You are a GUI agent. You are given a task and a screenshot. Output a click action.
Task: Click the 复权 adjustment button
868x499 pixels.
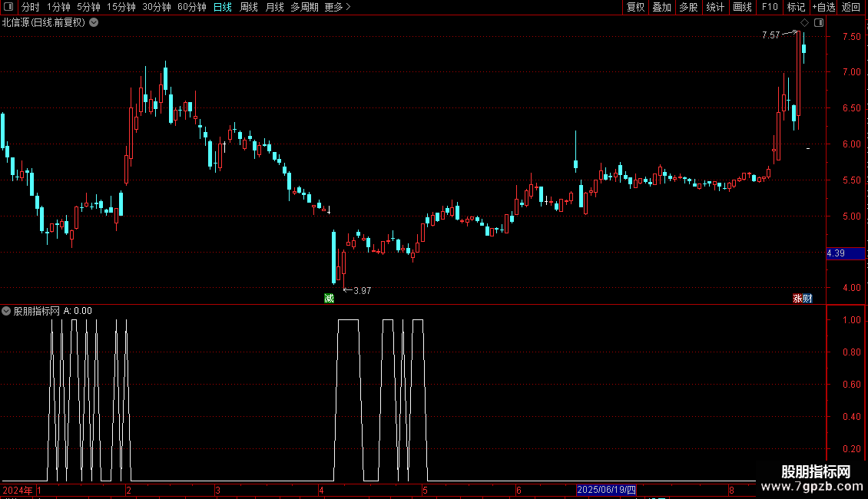635,7
